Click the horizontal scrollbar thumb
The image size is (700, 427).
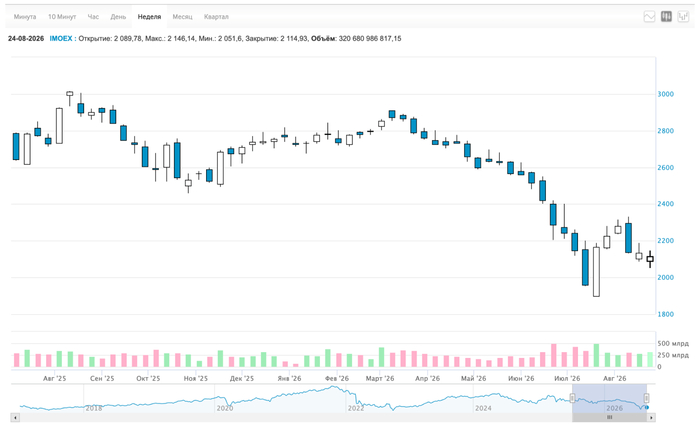click(609, 418)
